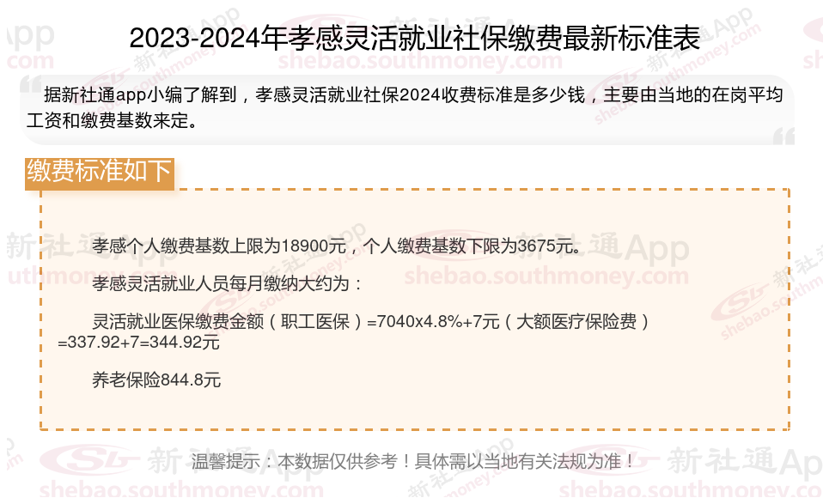Click the text 个人缴费基数下限为3675元
Screen dimensions: 823x504
pos(472,246)
